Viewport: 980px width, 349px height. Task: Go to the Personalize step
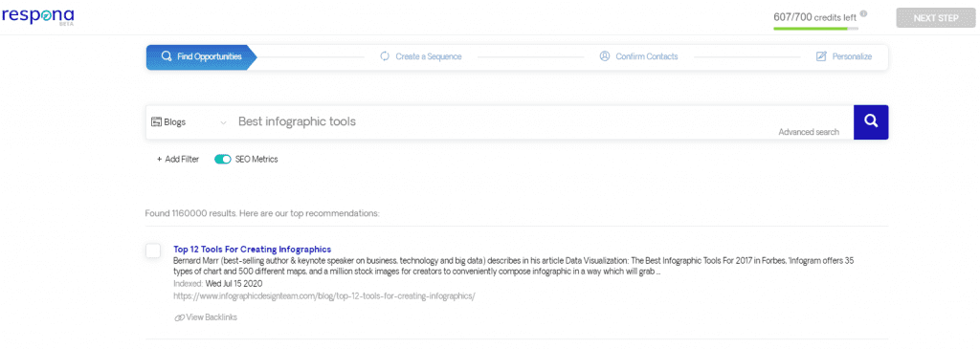[844, 56]
